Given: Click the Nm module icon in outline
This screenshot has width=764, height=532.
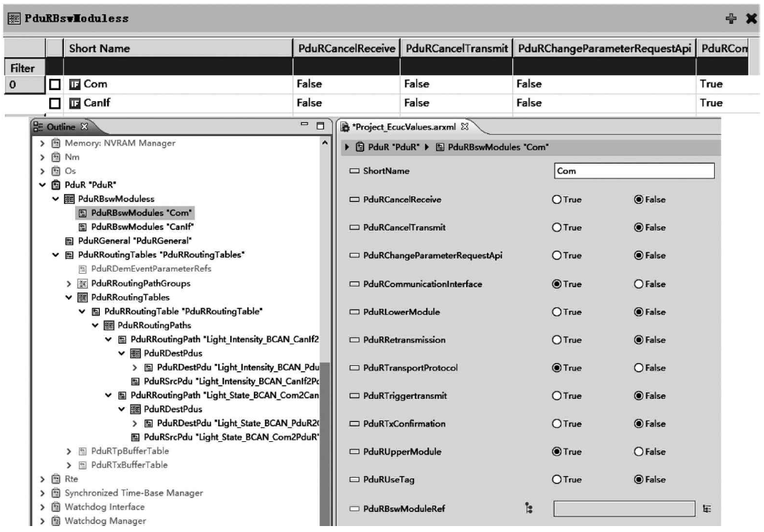Looking at the screenshot, I should [x=56, y=157].
